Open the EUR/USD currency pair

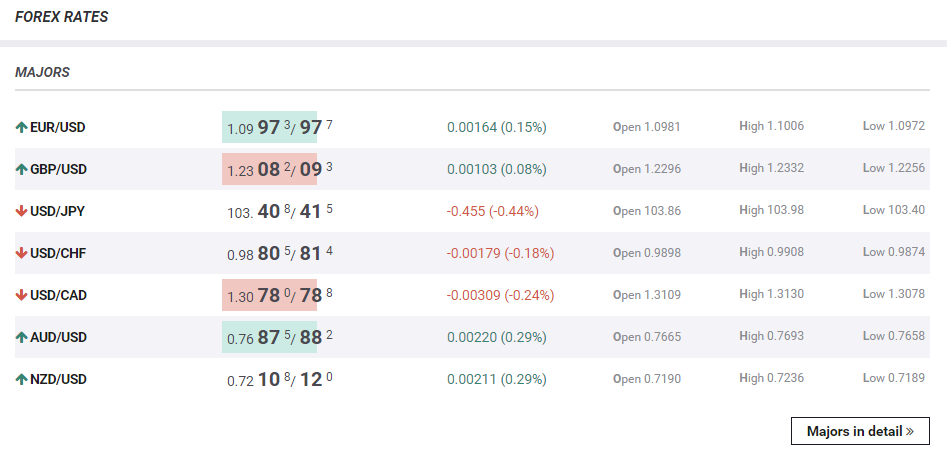tap(58, 127)
